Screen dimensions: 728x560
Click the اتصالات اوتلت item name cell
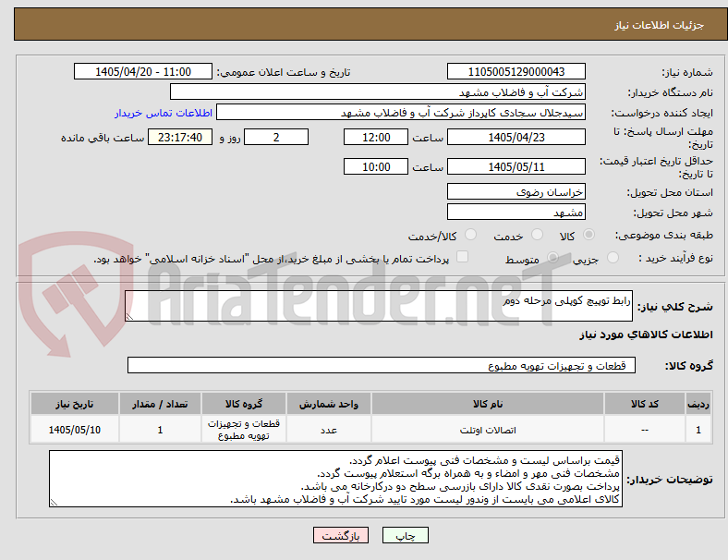pyautogui.click(x=488, y=430)
